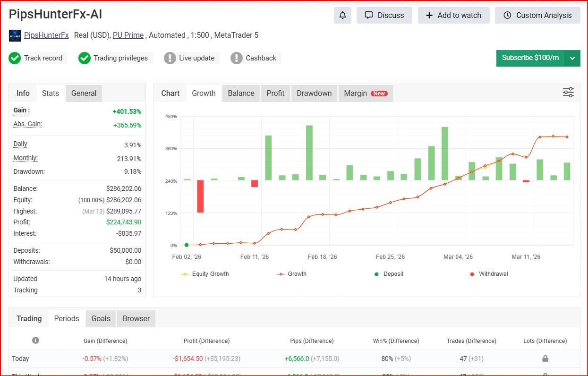
Task: Click the PipsHunterFx-AI page title
Action: tap(55, 14)
